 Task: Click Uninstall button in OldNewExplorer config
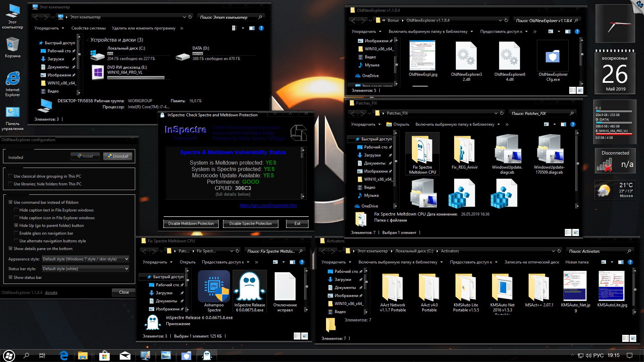118,156
